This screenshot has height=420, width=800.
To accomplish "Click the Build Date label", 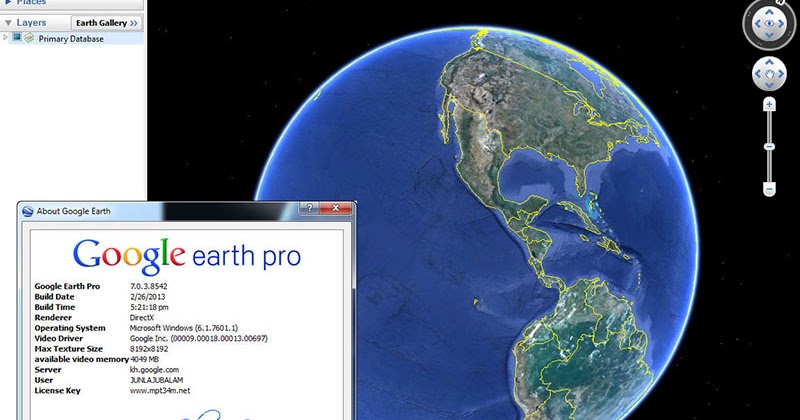I will pyautogui.click(x=54, y=297).
